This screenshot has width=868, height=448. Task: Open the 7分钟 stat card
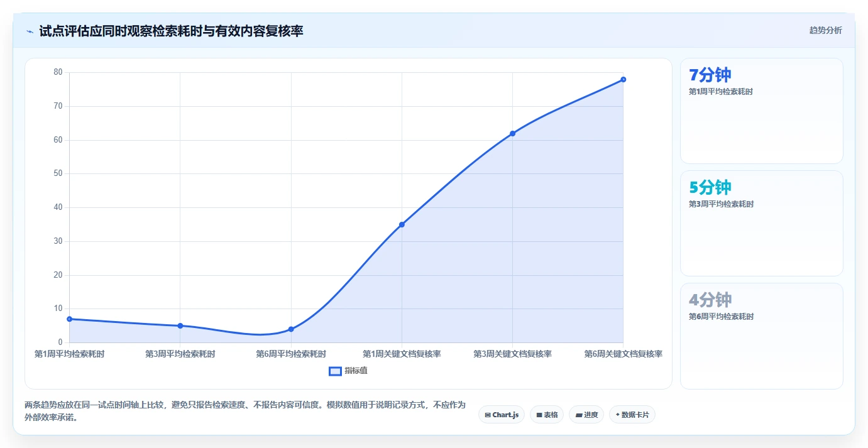click(x=762, y=111)
